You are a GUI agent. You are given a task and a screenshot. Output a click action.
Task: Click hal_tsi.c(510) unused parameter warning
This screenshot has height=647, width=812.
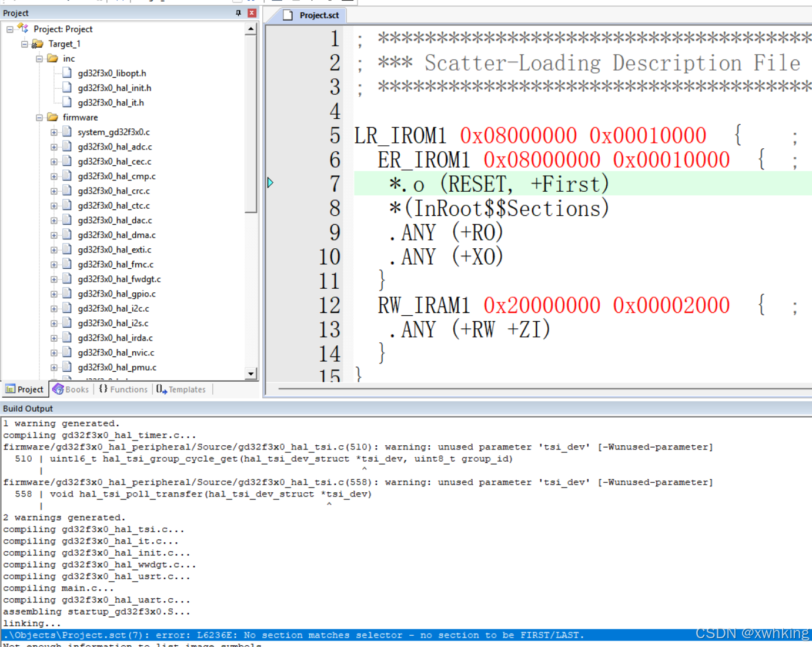357,447
